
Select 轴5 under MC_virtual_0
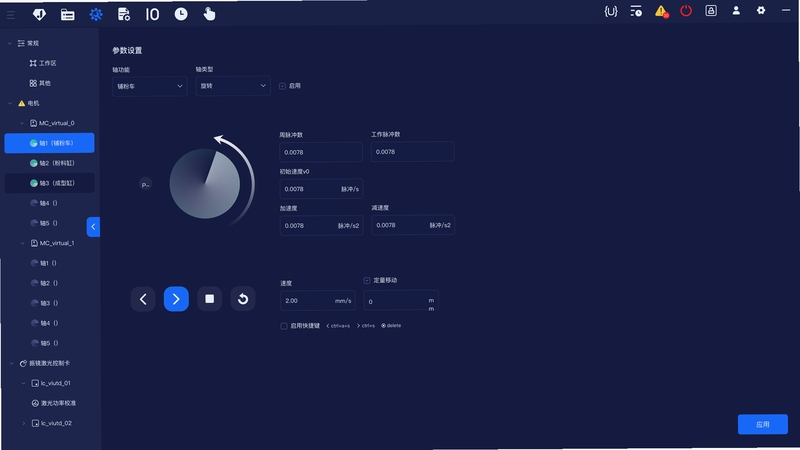(x=44, y=223)
